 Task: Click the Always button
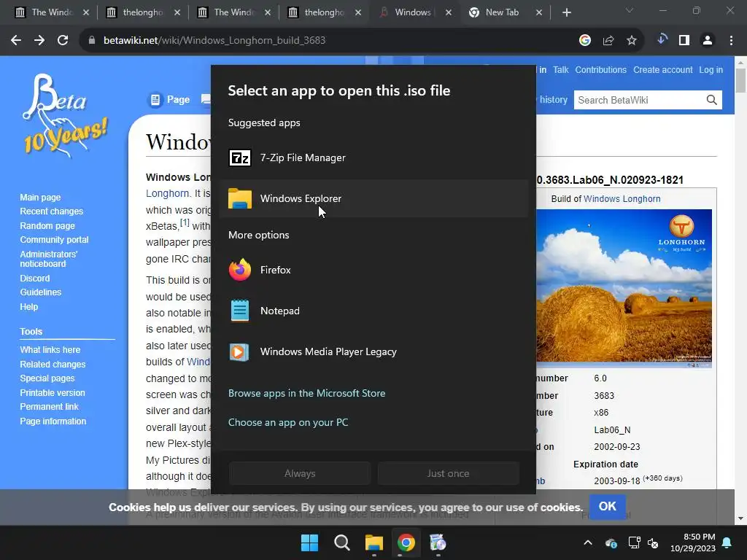point(300,473)
